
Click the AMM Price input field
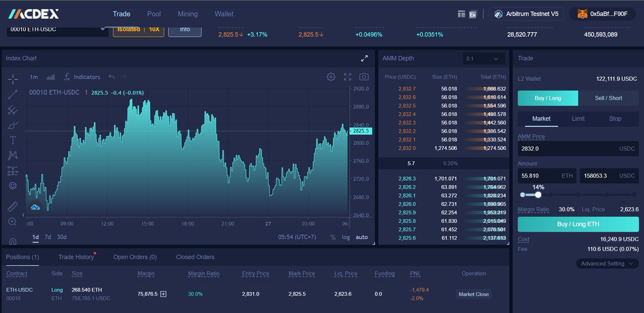pyautogui.click(x=578, y=148)
